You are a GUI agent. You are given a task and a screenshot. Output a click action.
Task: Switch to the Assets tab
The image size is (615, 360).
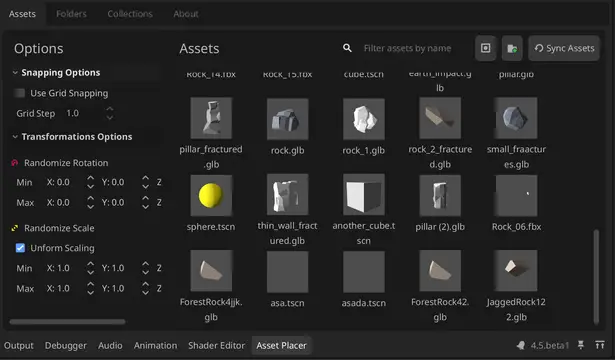pyautogui.click(x=22, y=14)
